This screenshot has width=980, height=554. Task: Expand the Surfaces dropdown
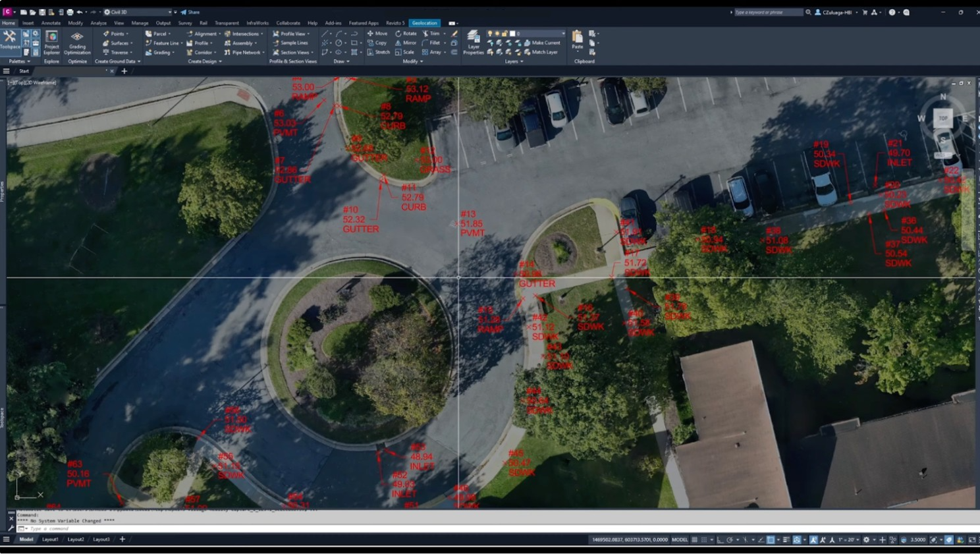coord(119,43)
